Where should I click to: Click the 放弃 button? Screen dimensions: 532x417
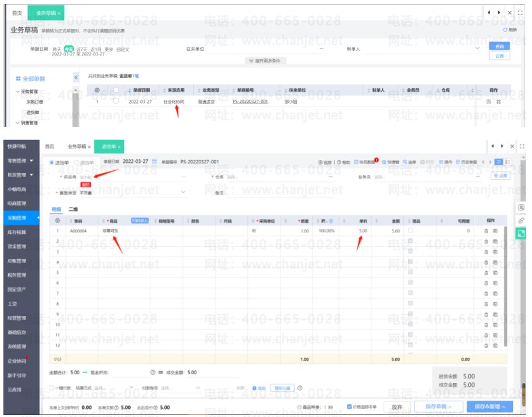click(x=397, y=406)
